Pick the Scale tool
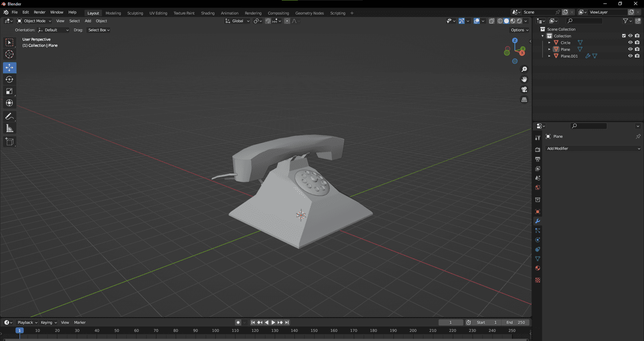The height and width of the screenshot is (341, 644). (10, 91)
